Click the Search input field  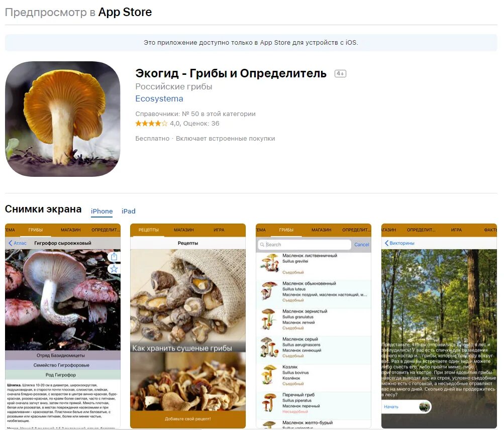coord(304,245)
